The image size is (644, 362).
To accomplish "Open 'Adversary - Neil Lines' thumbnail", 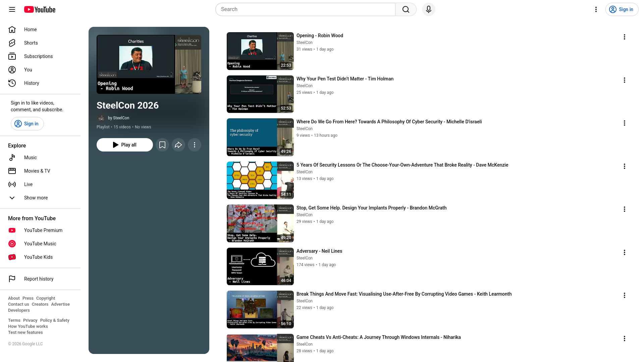I will click(260, 266).
